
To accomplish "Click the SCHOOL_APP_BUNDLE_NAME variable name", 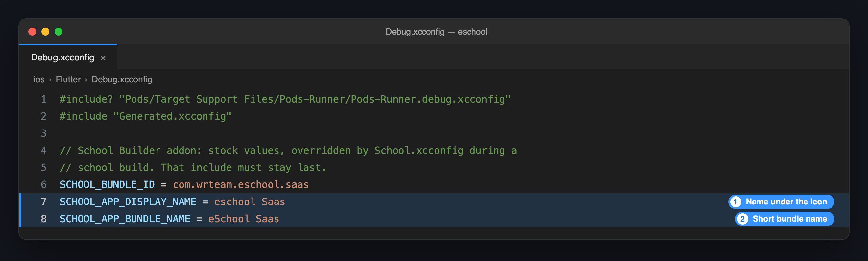I will click(x=125, y=219).
